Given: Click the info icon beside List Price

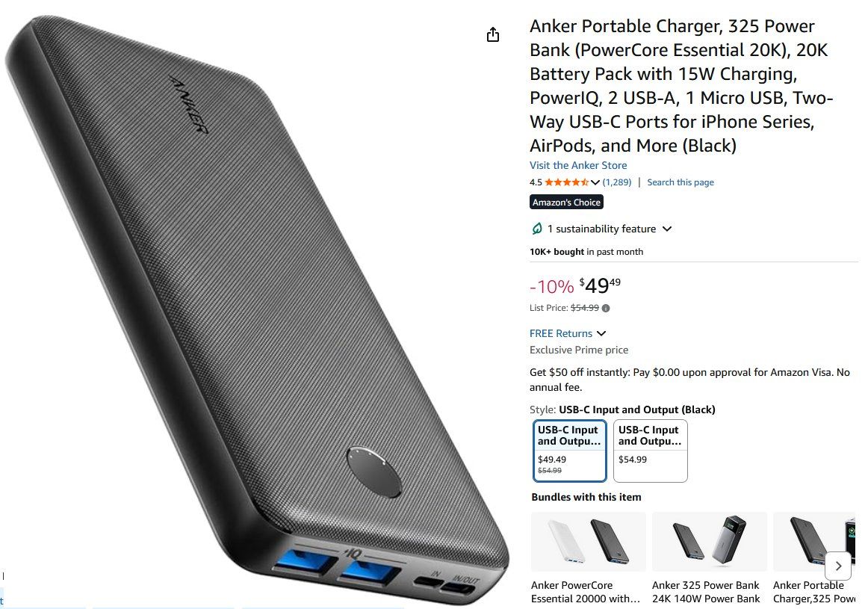Looking at the screenshot, I should (x=606, y=309).
